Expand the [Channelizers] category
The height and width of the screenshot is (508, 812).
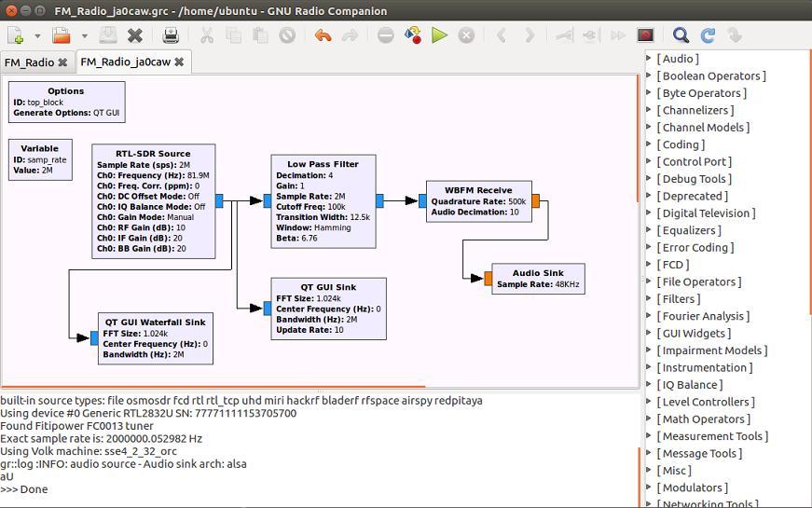(648, 109)
